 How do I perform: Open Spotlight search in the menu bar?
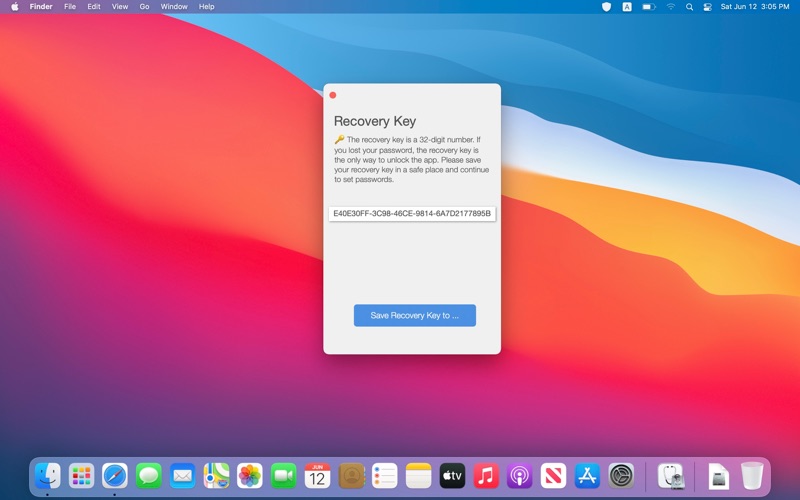689,7
